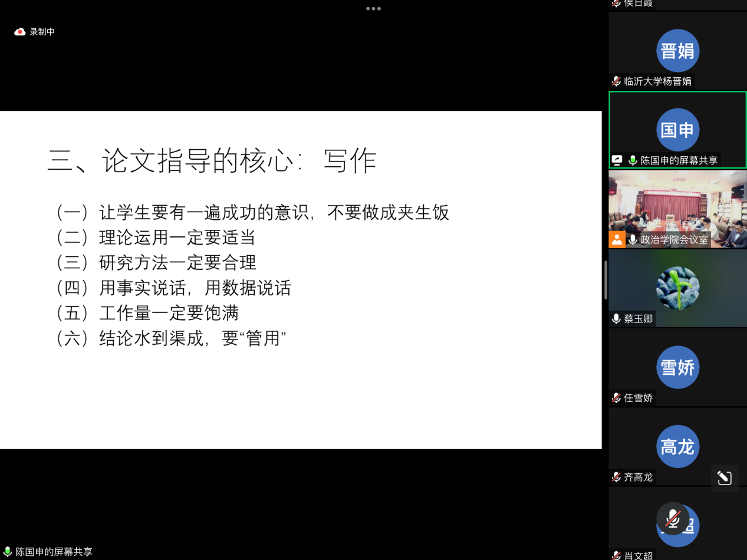
Task: Click the screen share icon on 陈国申's tile
Action: click(x=617, y=160)
